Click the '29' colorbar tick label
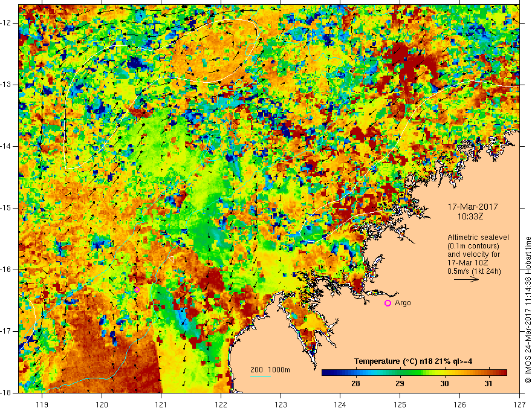The width and height of the screenshot is (532, 411). click(x=400, y=384)
